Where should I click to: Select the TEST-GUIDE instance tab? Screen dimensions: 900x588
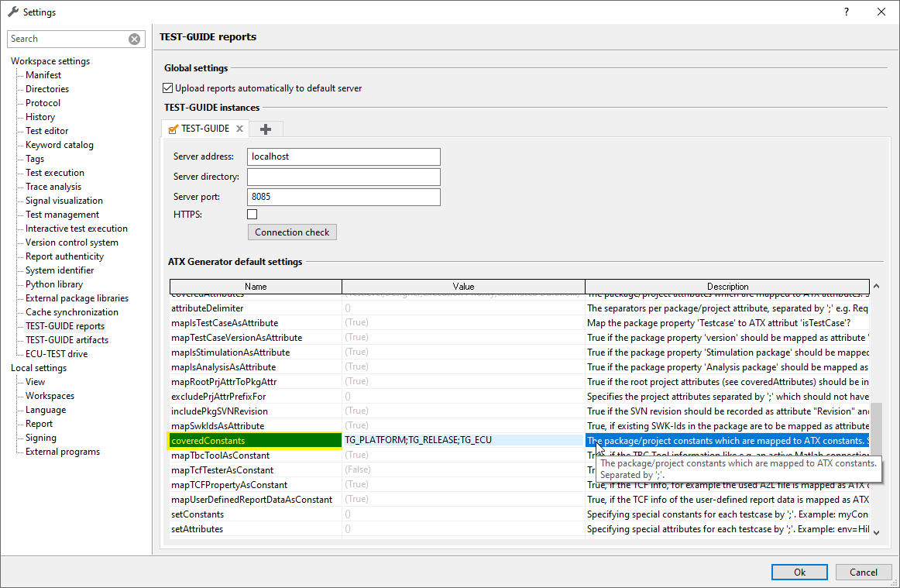point(204,129)
